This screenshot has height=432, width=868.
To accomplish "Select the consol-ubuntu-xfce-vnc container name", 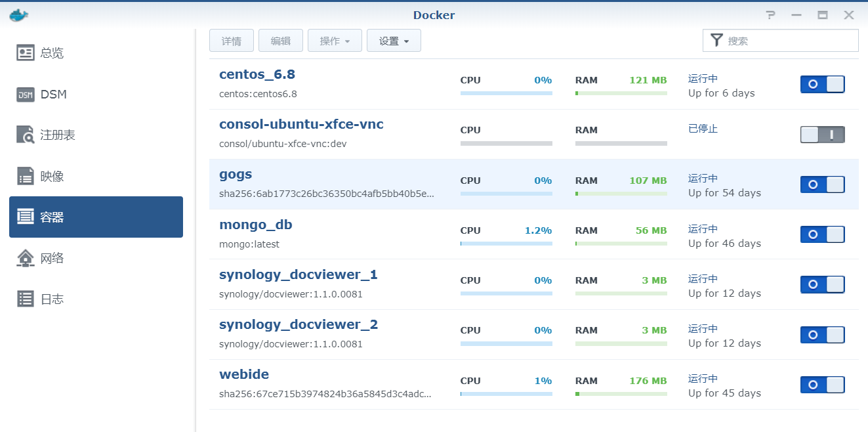I will pos(301,124).
